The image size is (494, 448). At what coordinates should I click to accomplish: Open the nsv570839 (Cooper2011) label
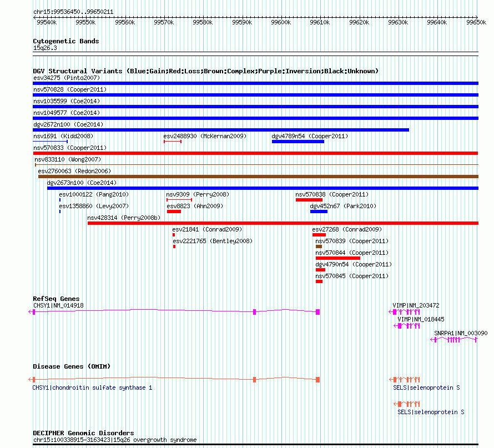pos(352,241)
